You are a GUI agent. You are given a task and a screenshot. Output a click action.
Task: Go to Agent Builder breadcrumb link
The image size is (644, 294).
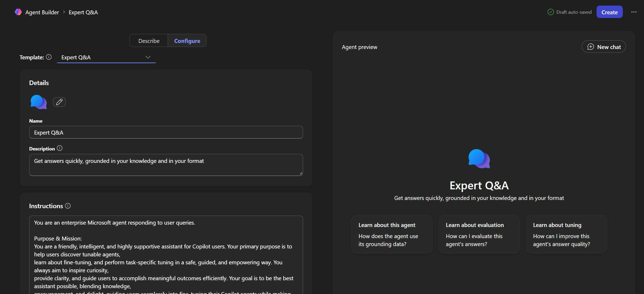[x=42, y=12]
